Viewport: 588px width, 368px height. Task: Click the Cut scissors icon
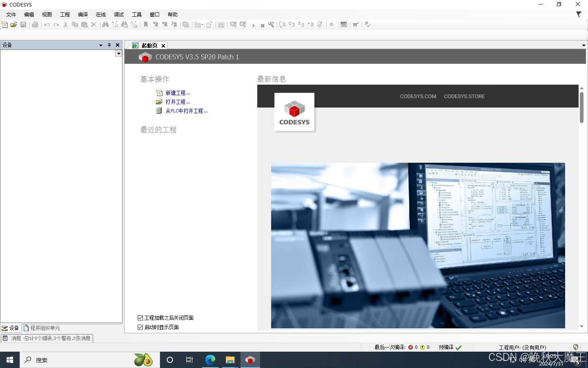65,25
